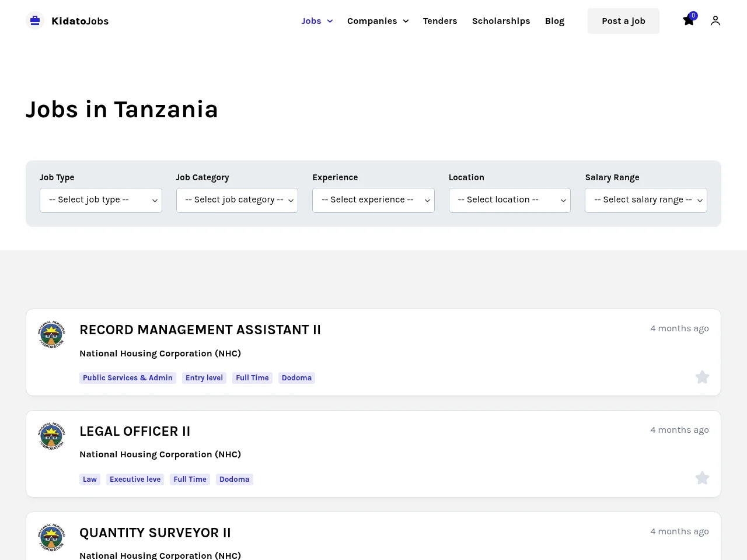
Task: Click NHC logo beside Quantity Surveyor II
Action: pyautogui.click(x=52, y=538)
